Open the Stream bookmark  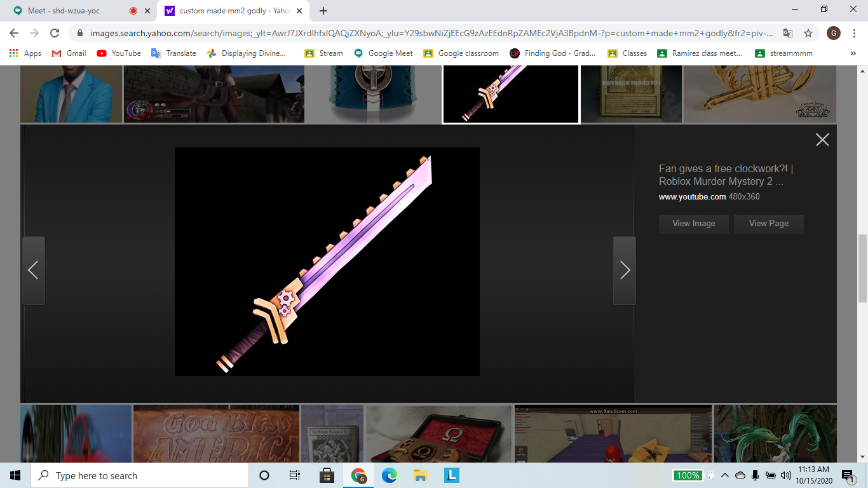click(x=323, y=53)
